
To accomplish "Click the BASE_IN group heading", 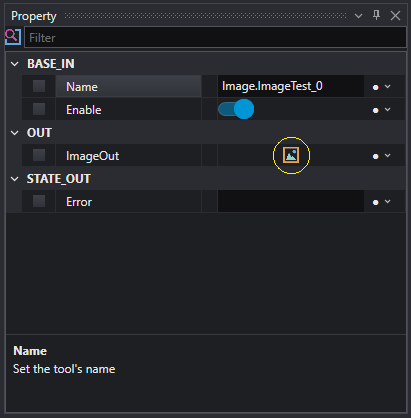I will (x=51, y=64).
